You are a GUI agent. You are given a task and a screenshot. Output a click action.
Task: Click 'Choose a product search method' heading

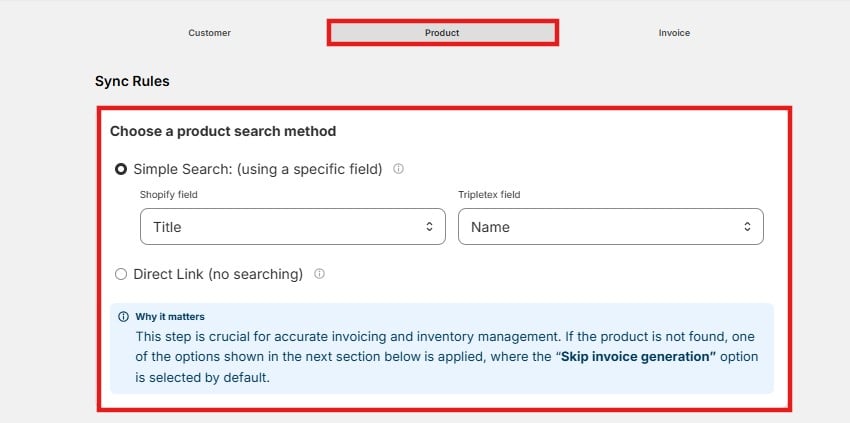coord(223,131)
